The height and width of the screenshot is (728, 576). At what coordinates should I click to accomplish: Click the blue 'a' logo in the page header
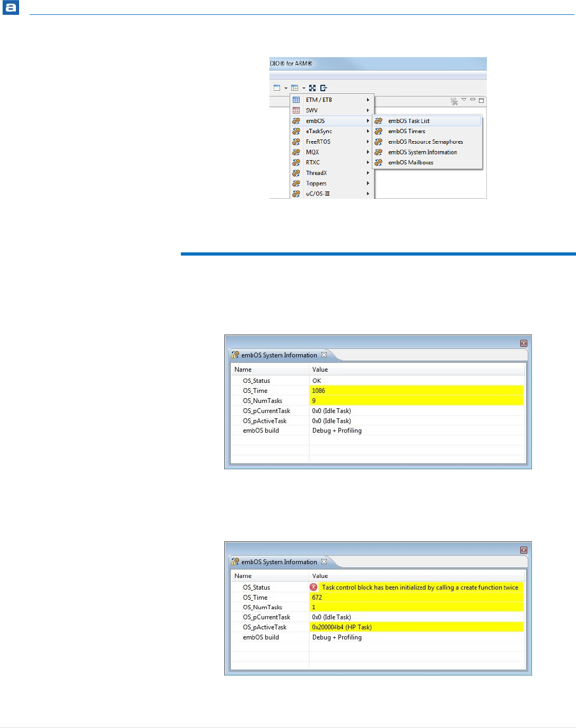pos(11,7)
